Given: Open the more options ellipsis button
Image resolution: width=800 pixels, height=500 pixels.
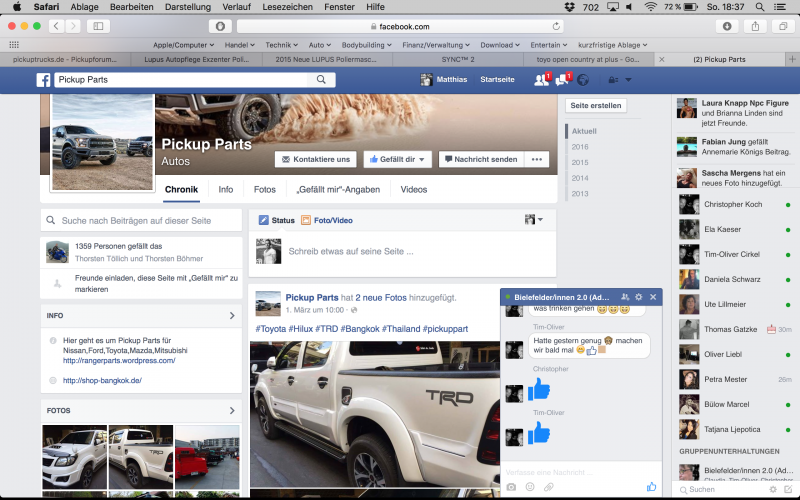Looking at the screenshot, I should [537, 159].
